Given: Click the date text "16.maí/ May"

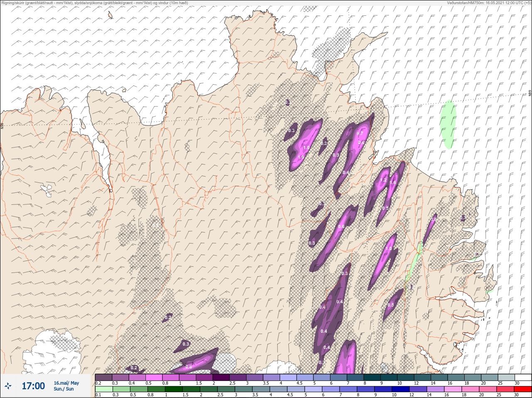Looking at the screenshot, I should [x=66, y=383].
